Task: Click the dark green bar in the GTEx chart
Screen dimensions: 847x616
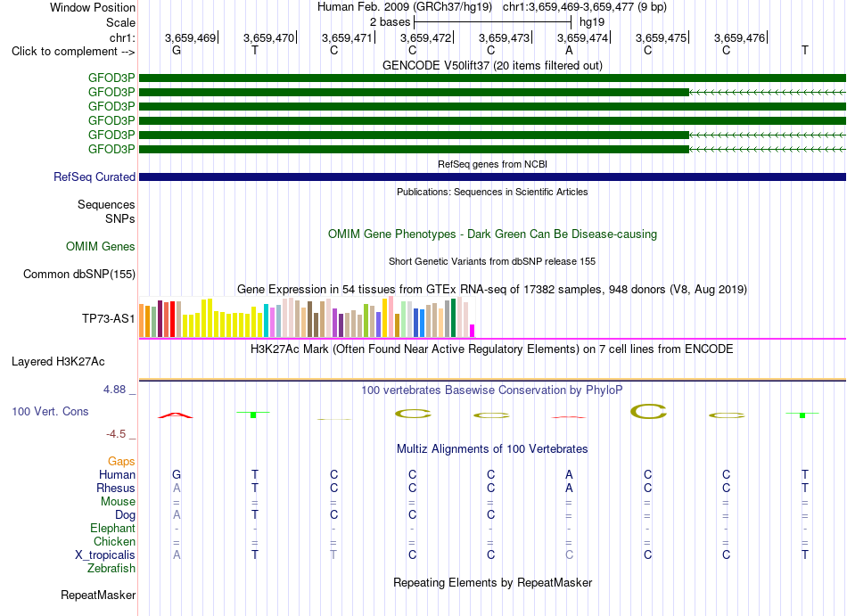Action: coord(454,318)
